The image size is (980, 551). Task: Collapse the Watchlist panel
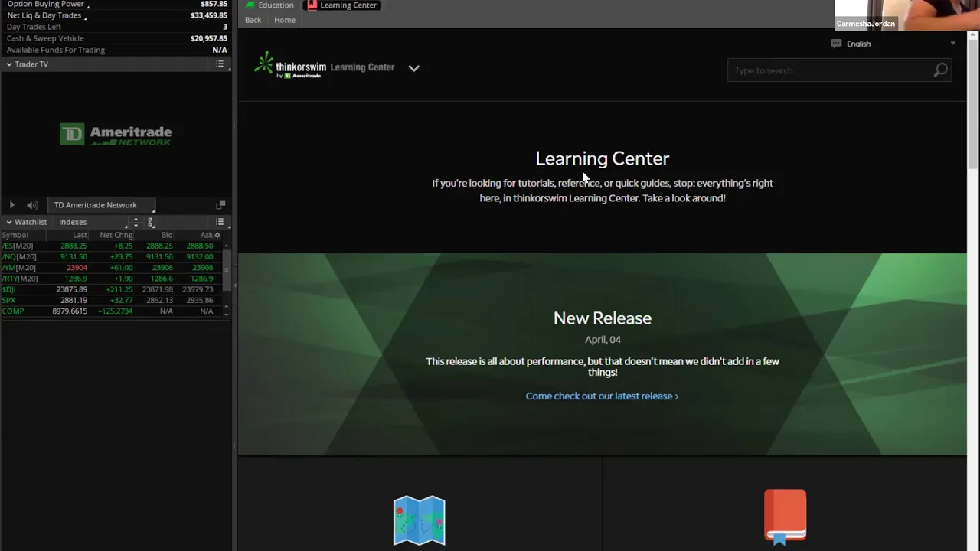tap(9, 222)
